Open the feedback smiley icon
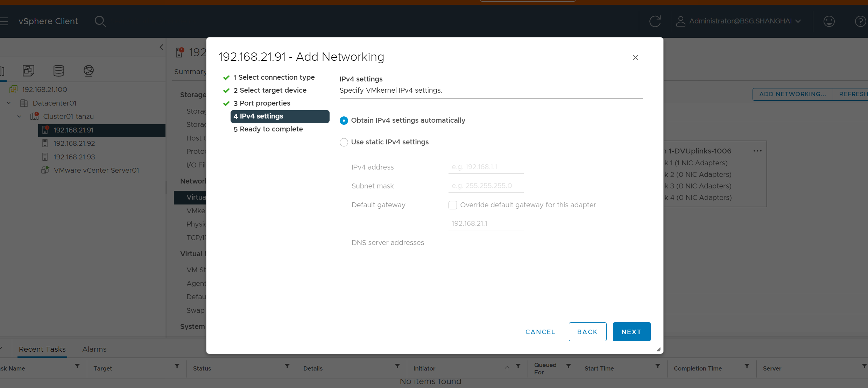This screenshot has height=388, width=868. [x=829, y=21]
